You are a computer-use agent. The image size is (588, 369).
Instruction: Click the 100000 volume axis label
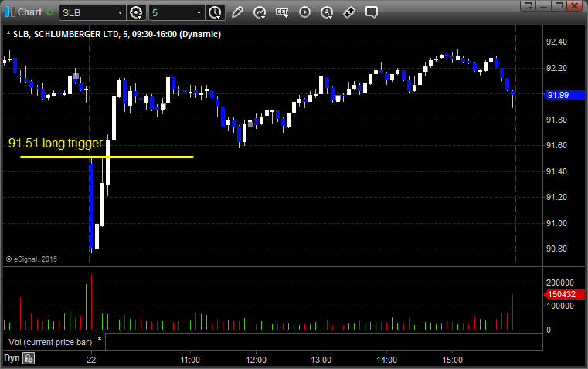pyautogui.click(x=560, y=306)
